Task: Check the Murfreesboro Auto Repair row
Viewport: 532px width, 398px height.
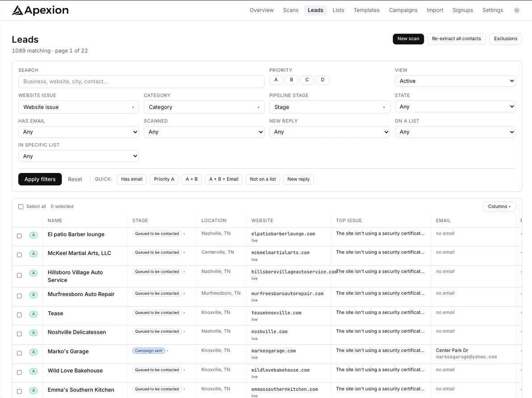Action: 19,296
